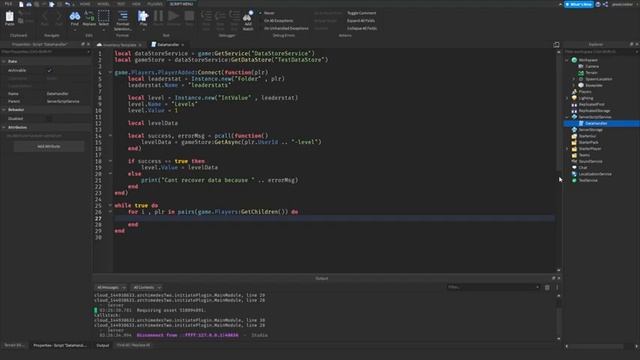Click the new file icon in title bar
The height and width of the screenshot is (360, 640).
click(21, 4)
